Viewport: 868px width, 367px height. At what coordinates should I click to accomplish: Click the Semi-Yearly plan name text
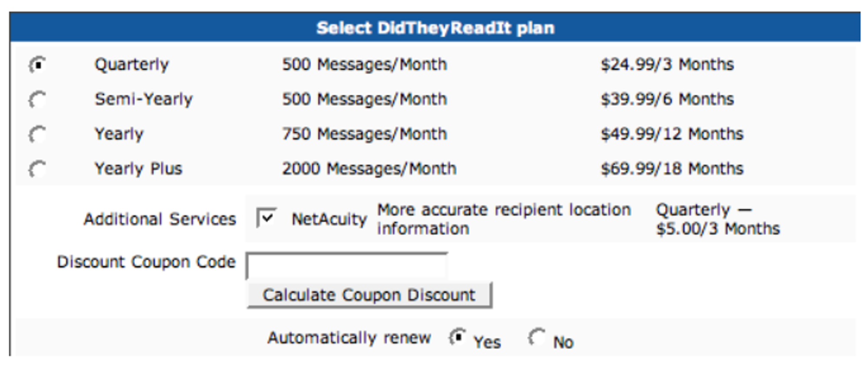click(144, 99)
